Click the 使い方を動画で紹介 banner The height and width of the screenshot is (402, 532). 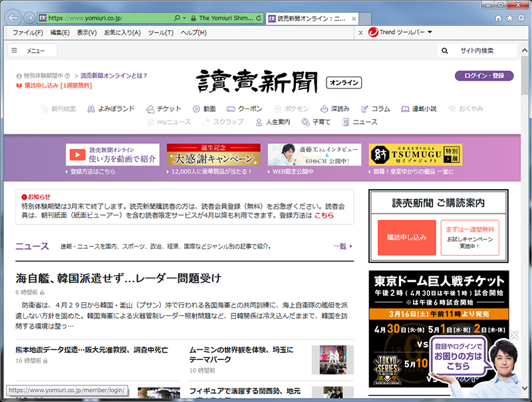pos(112,155)
